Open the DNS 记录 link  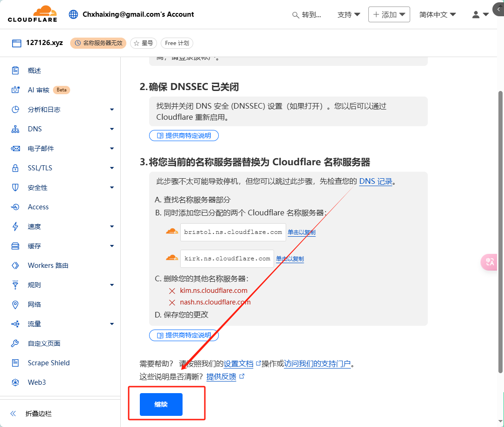[376, 181]
